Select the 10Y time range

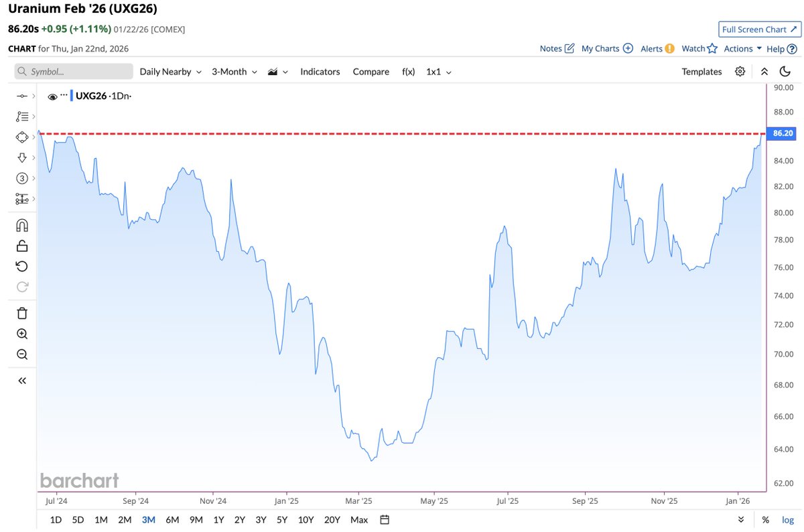pos(306,519)
